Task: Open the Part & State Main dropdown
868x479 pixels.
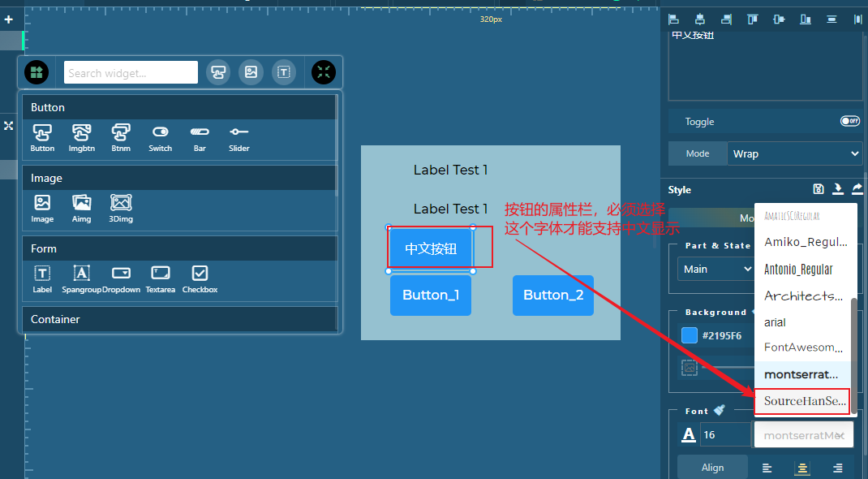Action: (715, 269)
